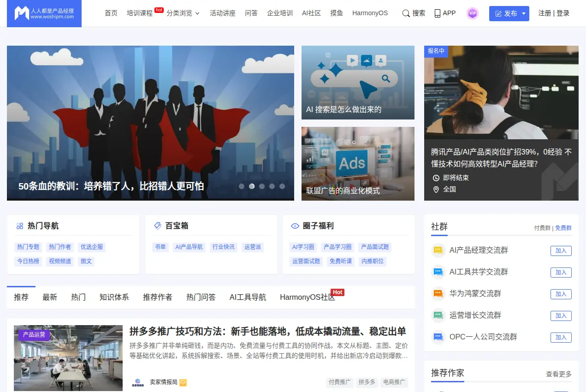The image size is (586, 392).
Task: Click the 圈子福利 eye icon
Action: (x=295, y=226)
